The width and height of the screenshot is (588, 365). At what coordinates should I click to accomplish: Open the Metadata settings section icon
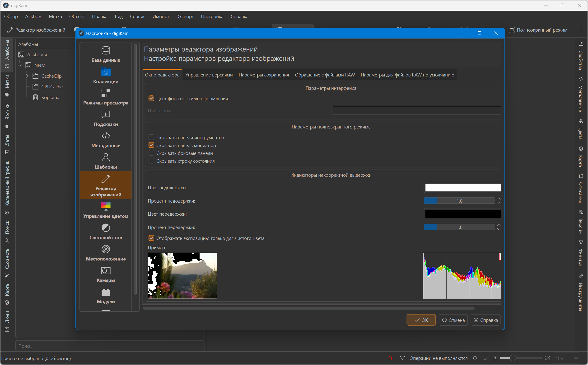106,136
